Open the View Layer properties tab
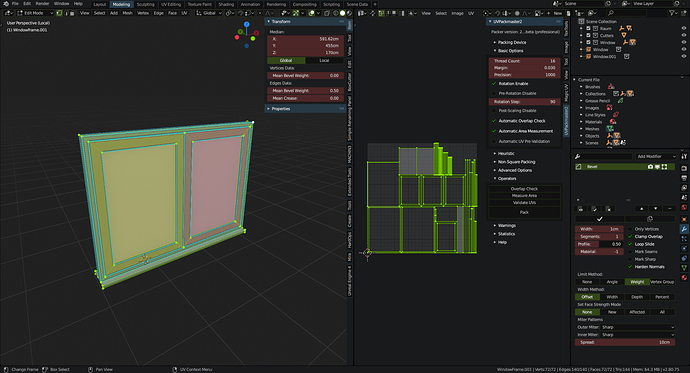 coord(684,188)
